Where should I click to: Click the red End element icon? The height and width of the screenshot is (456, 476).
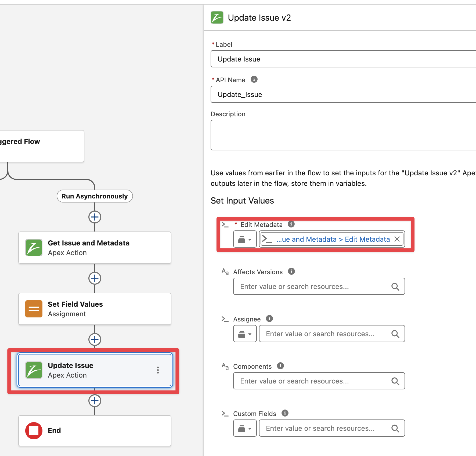click(x=34, y=431)
